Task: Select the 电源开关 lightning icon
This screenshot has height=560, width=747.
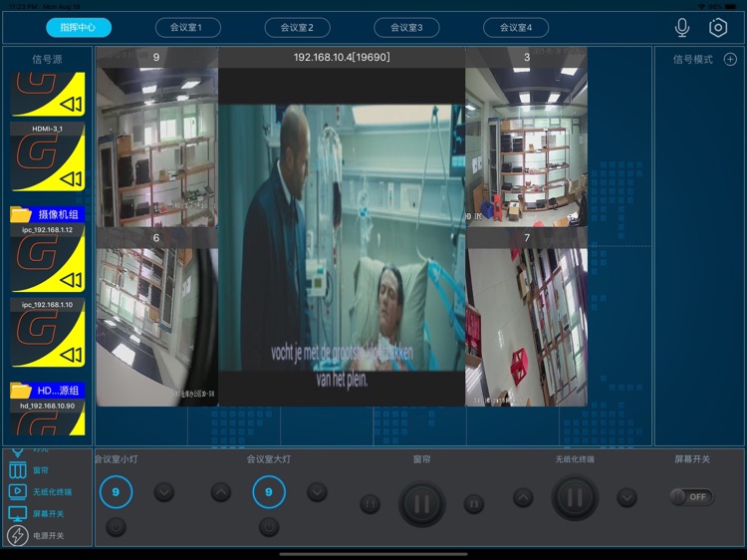Action: pyautogui.click(x=18, y=535)
